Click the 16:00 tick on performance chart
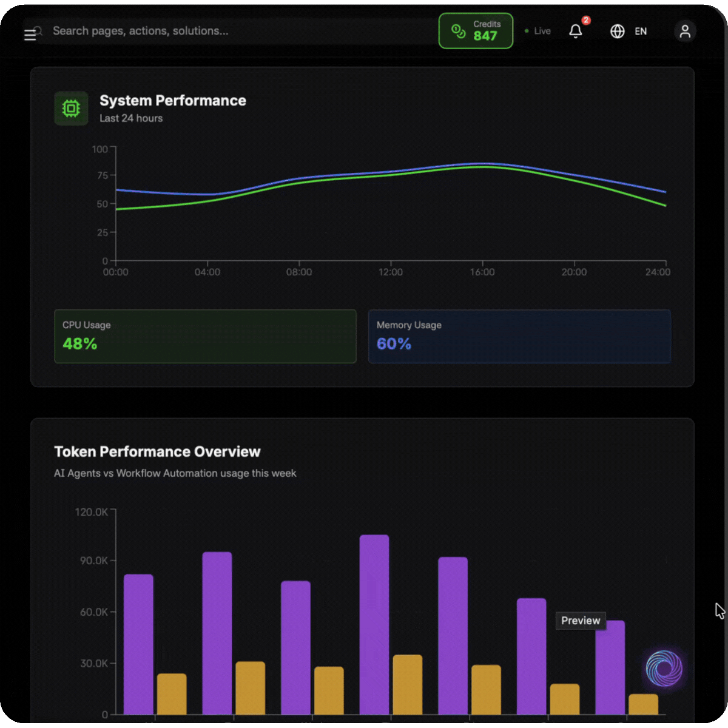The image size is (728, 728). coord(482,272)
